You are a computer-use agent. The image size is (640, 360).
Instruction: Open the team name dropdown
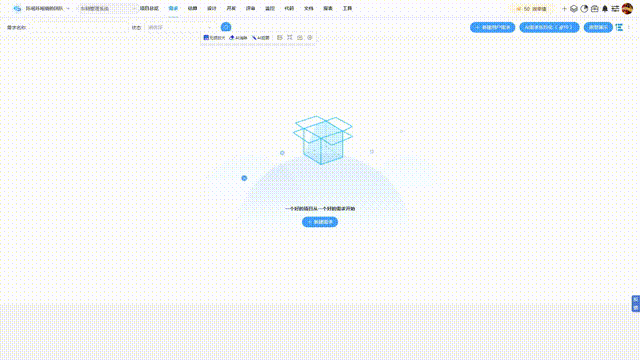point(47,8)
